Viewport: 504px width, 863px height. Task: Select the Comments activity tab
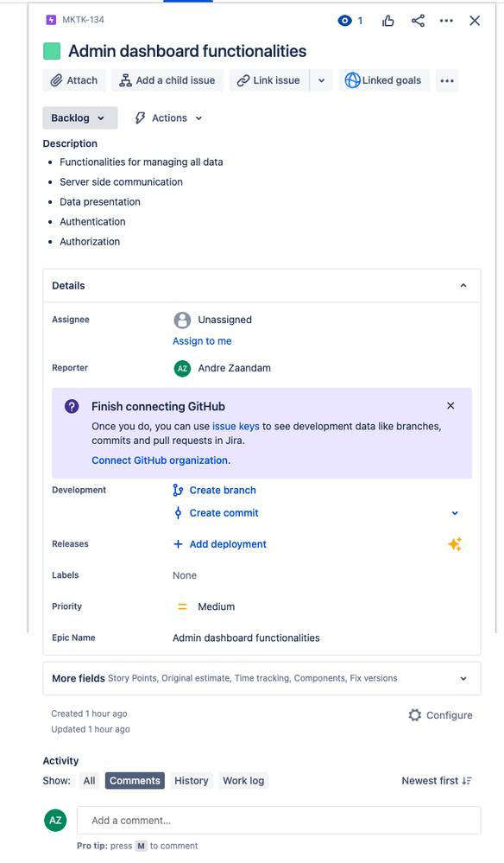point(135,781)
